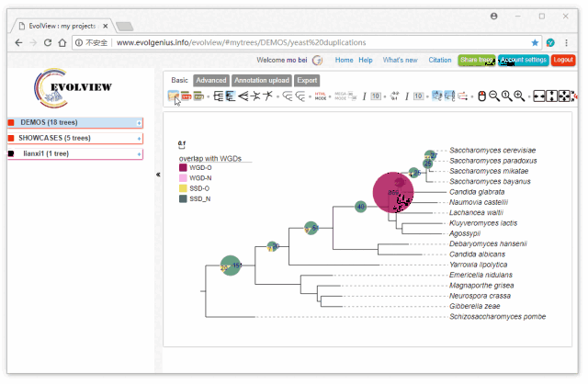The height and width of the screenshot is (384, 588).
Task: Reset zoom with the 1:1 magnifier icon
Action: coord(506,96)
